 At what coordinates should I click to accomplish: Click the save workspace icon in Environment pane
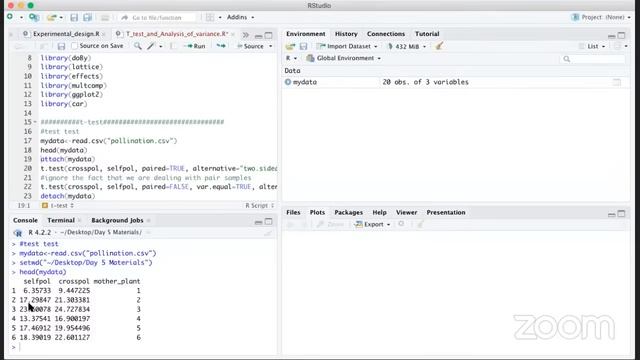click(x=303, y=47)
